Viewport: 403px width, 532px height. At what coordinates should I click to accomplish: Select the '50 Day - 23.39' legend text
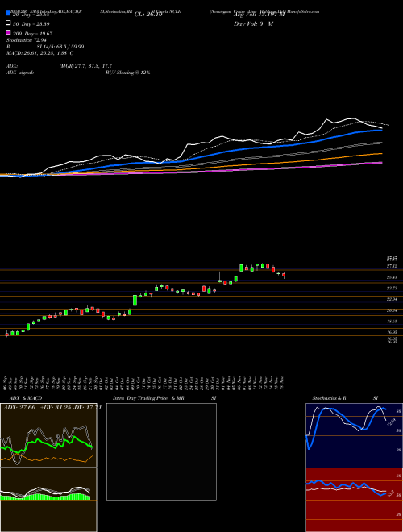pyautogui.click(x=31, y=24)
